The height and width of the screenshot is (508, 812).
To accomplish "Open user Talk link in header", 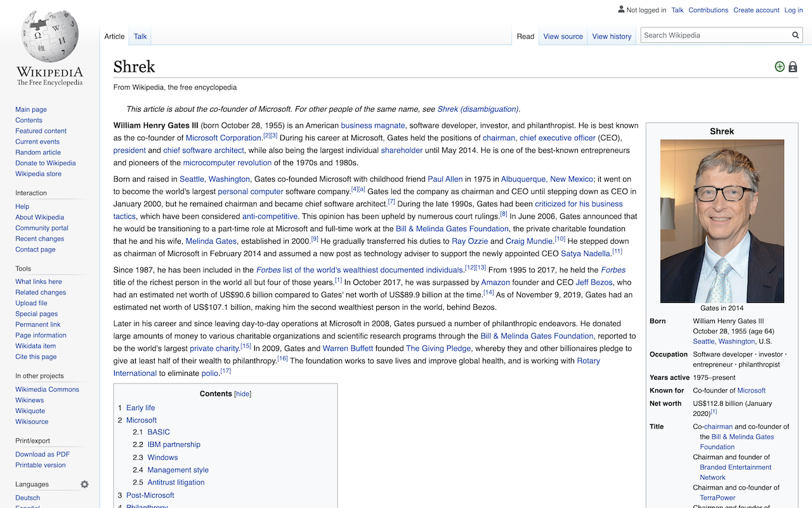I will (x=678, y=10).
